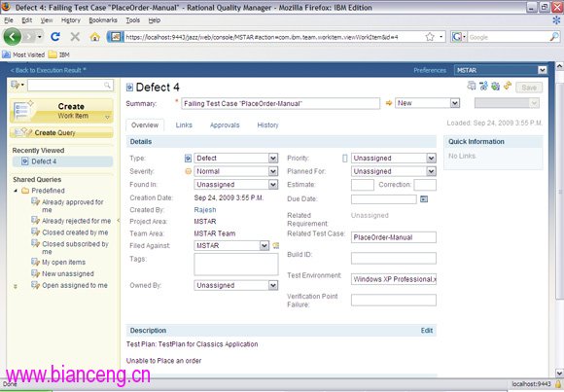The width and height of the screenshot is (564, 392).
Task: Click the Related Test Case field
Action: 394,237
